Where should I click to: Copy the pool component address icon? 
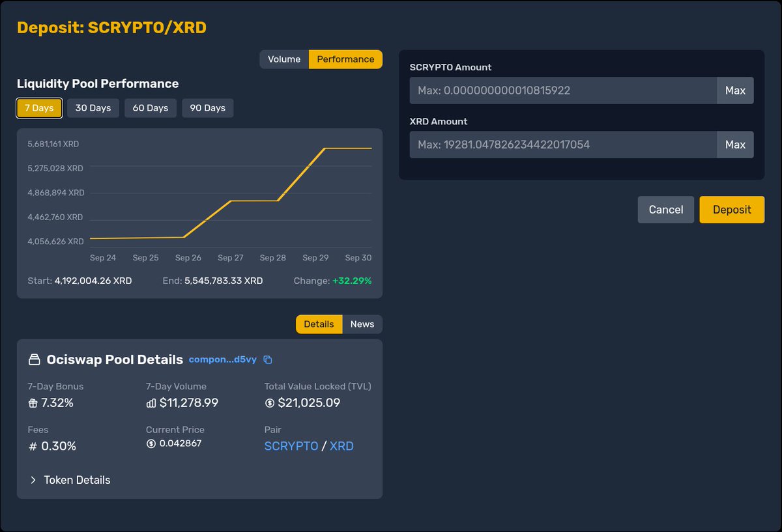coord(267,360)
